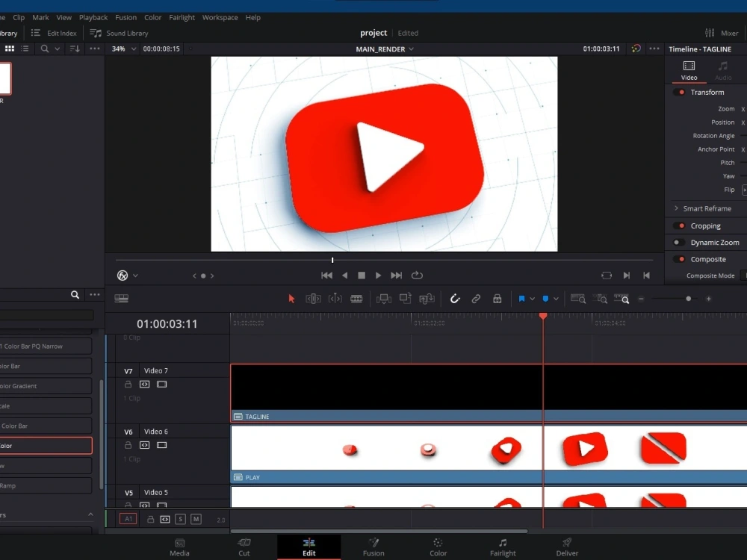This screenshot has width=747, height=560.
Task: Click the blue Flag icon
Action: [x=521, y=299]
